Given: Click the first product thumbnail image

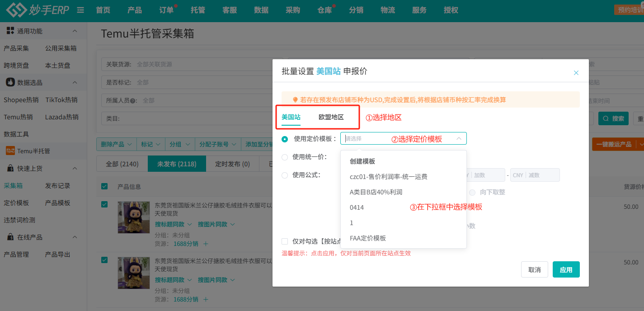Looking at the screenshot, I should point(134,217).
